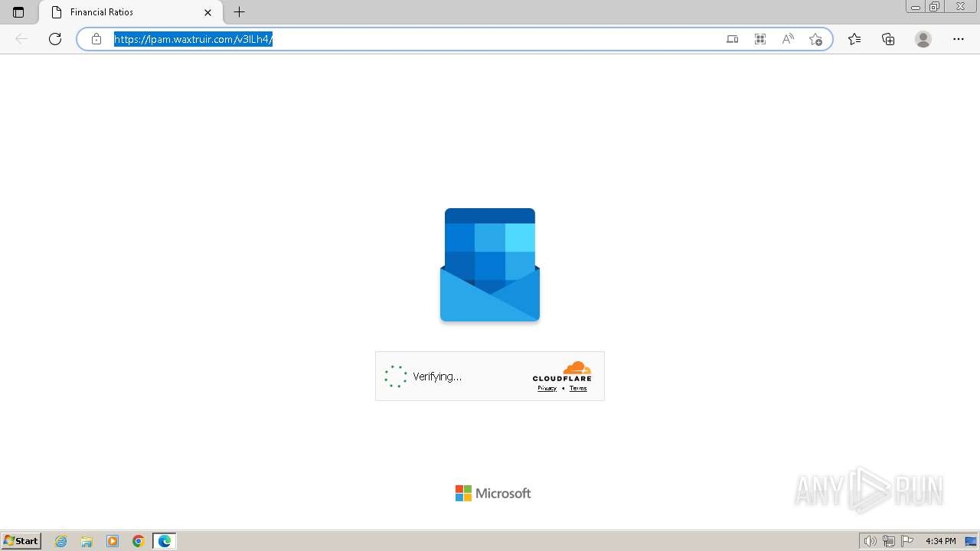Click the Verifying spinner indicator
This screenshot has height=551, width=980.
396,377
